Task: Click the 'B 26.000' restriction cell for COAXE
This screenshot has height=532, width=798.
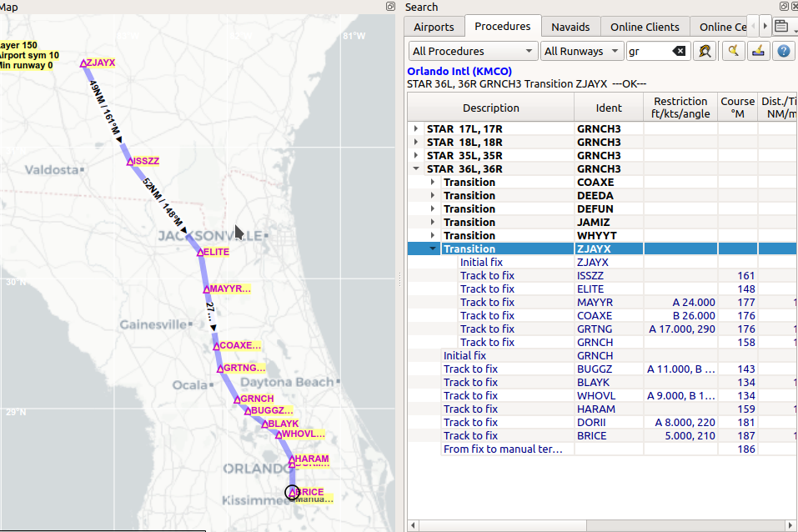Action: (680, 316)
